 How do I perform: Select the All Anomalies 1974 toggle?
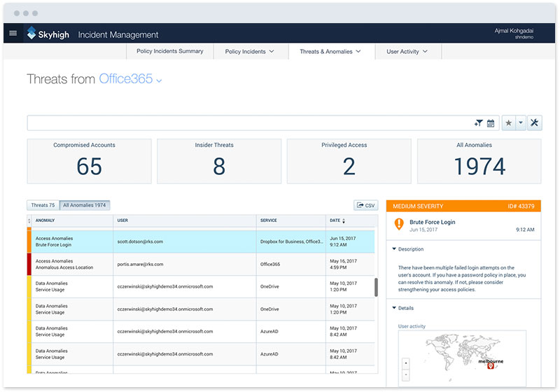(x=84, y=205)
